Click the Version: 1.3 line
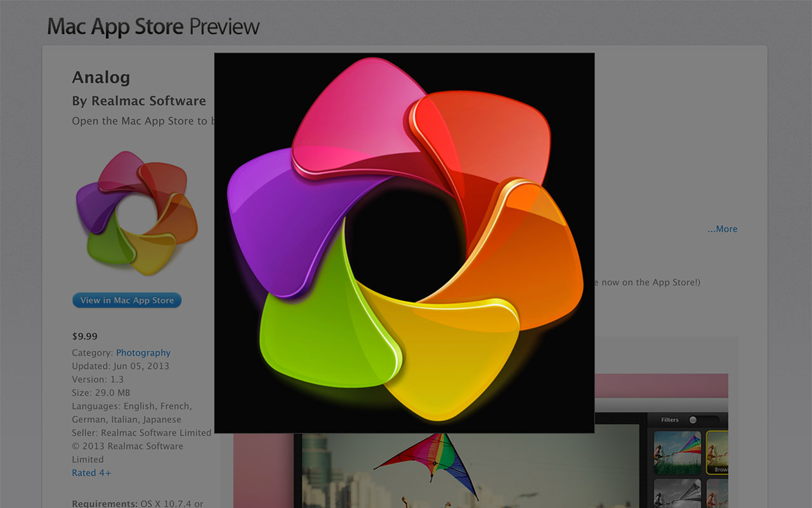This screenshot has height=508, width=812. tap(98, 379)
